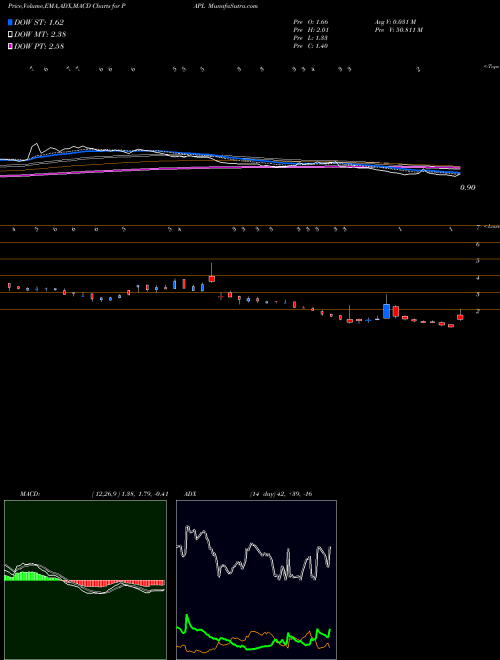Click the 'Pre C: 1.40' close value
500x660 pixels.
311,46
